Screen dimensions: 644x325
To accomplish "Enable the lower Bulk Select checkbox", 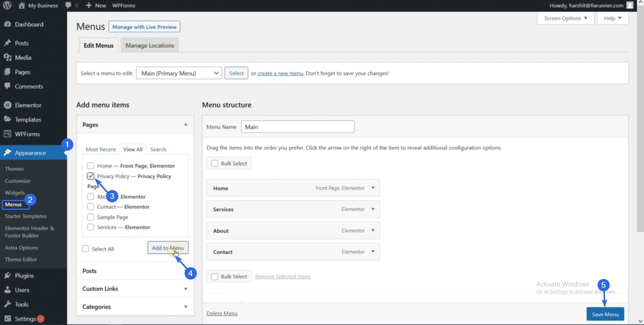I will click(215, 276).
